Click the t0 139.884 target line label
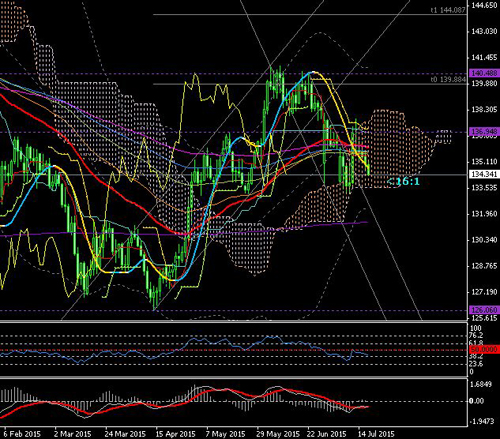The image size is (500, 439). 448,80
